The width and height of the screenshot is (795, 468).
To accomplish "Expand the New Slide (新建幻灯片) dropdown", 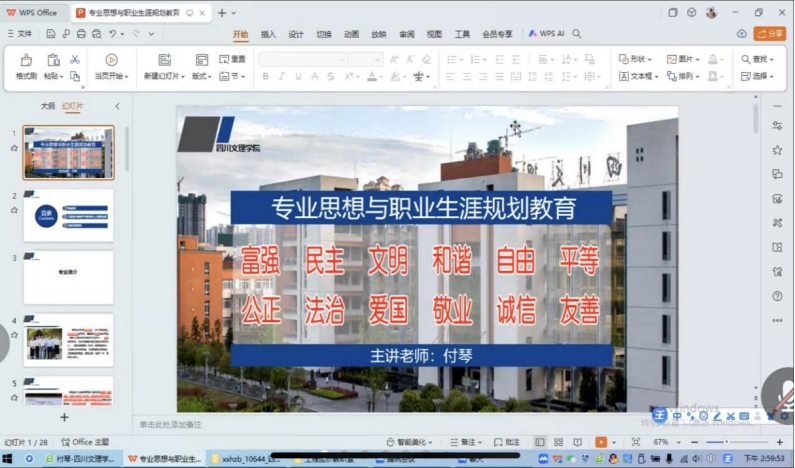I will pyautogui.click(x=163, y=76).
